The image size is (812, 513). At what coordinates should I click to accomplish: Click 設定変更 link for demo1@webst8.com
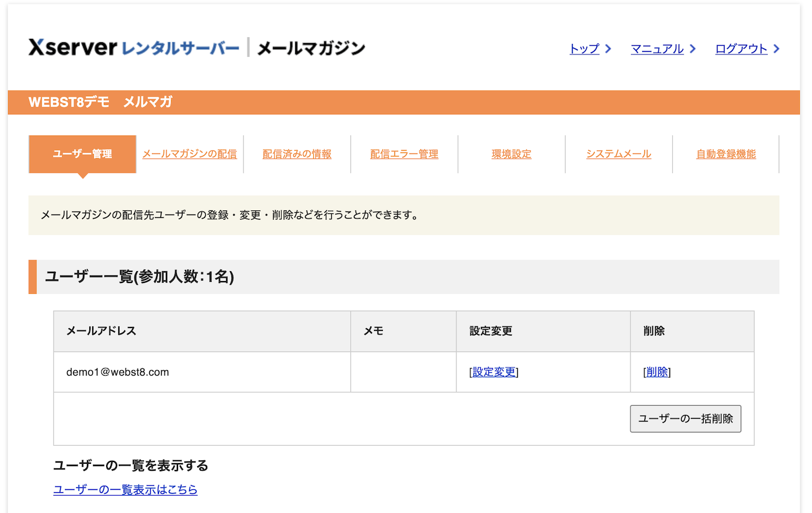pos(494,372)
